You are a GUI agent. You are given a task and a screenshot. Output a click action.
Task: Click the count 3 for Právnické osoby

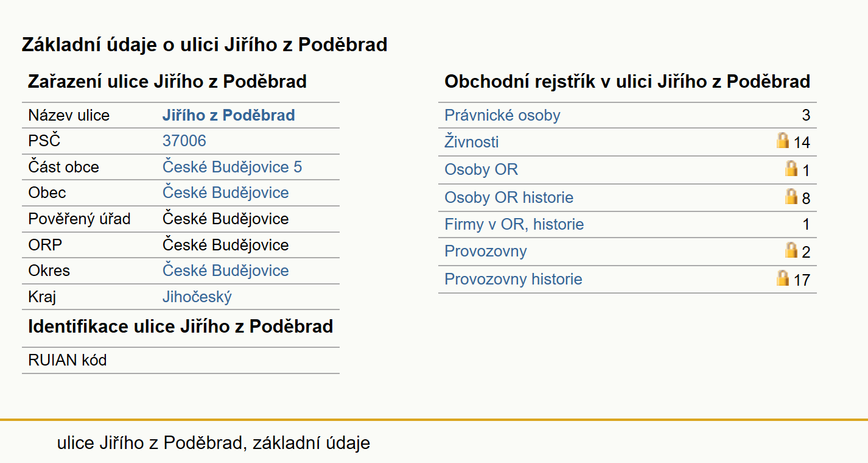[x=806, y=115]
